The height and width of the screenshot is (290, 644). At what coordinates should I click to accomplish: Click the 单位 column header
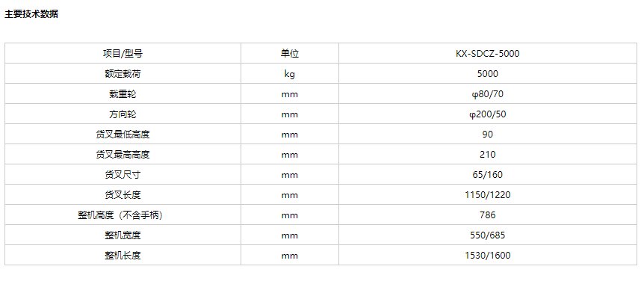pyautogui.click(x=290, y=53)
